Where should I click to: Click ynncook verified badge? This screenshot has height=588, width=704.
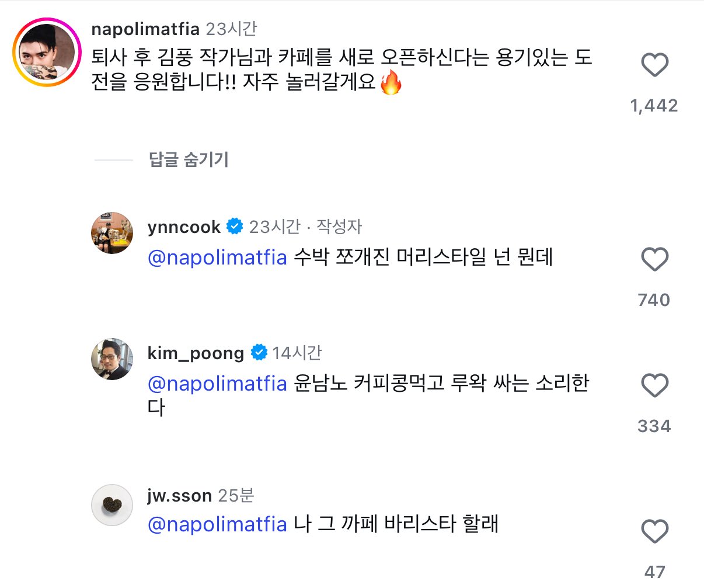point(235,227)
